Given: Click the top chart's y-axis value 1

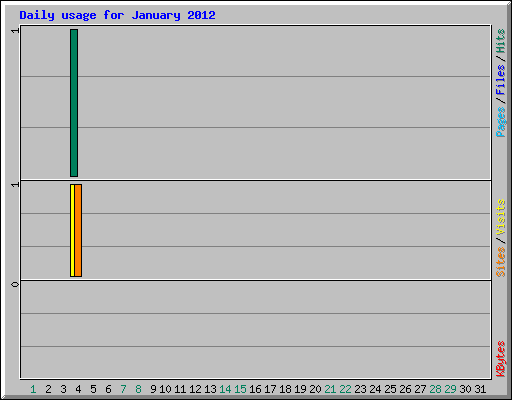Looking at the screenshot, I should pyautogui.click(x=15, y=31).
